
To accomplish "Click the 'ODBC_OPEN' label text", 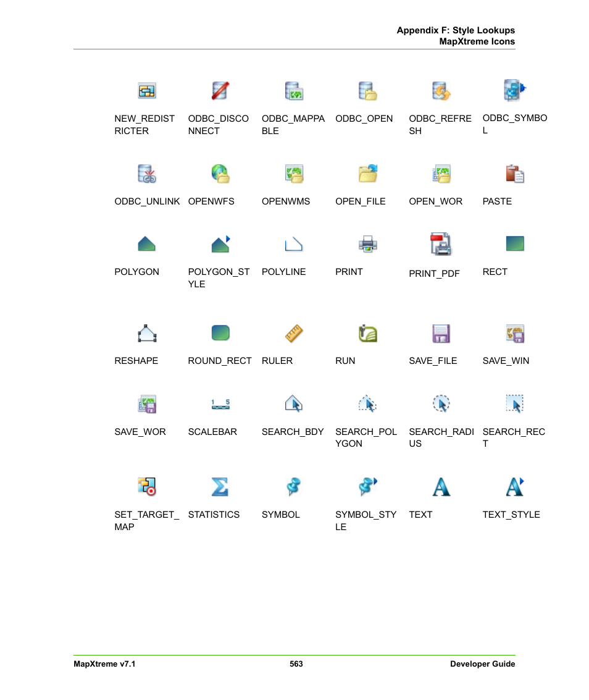I will pyautogui.click(x=364, y=119).
